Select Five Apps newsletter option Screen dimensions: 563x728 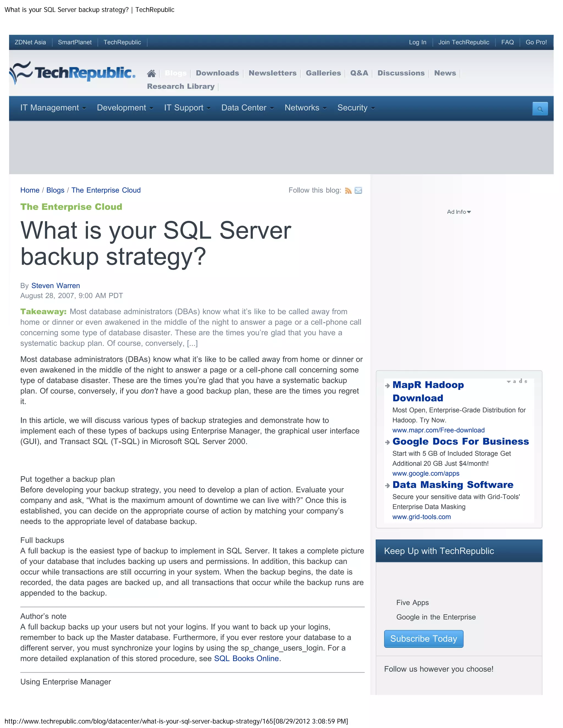coord(413,602)
